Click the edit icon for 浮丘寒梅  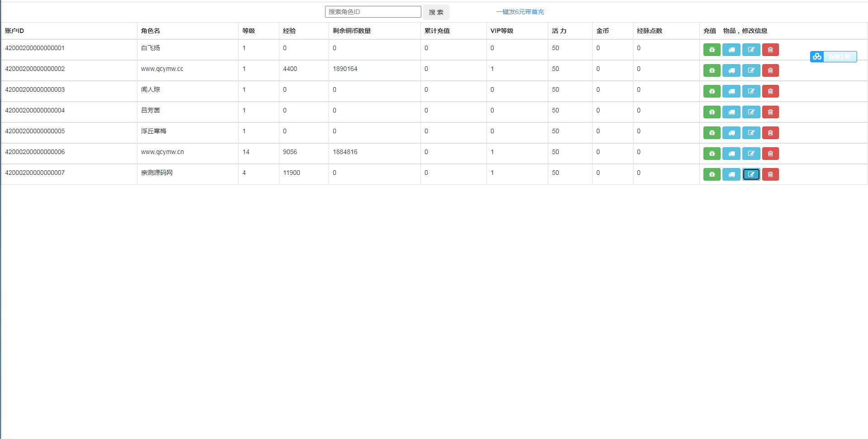(751, 133)
